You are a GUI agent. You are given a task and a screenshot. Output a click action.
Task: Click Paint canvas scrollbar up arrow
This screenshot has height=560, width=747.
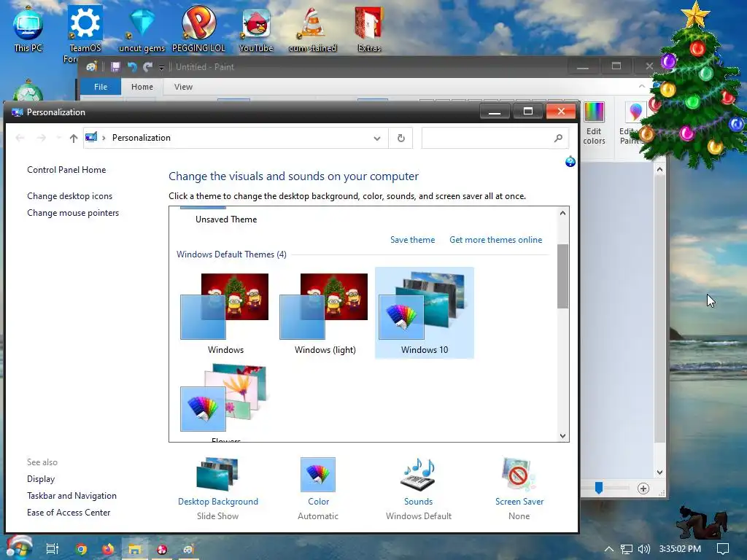[x=659, y=169]
